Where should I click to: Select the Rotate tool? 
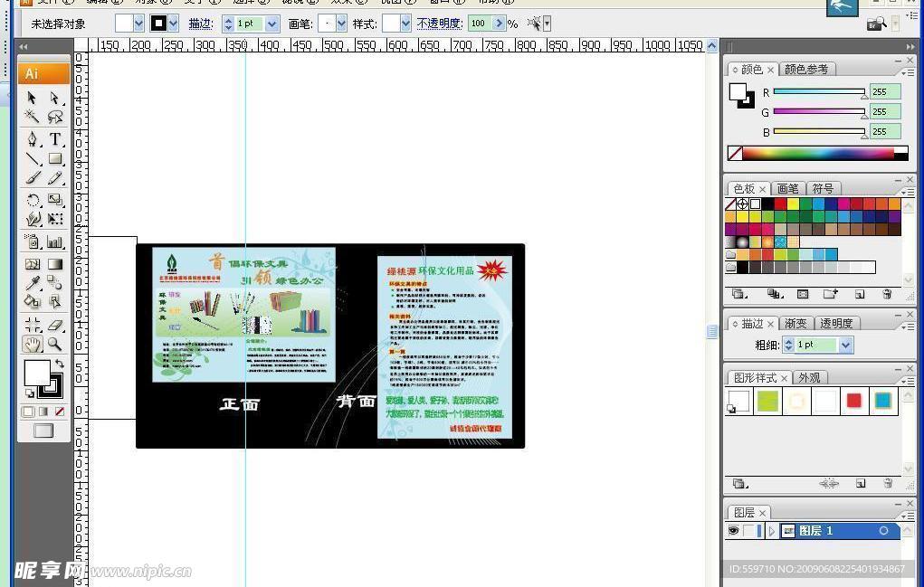33,200
